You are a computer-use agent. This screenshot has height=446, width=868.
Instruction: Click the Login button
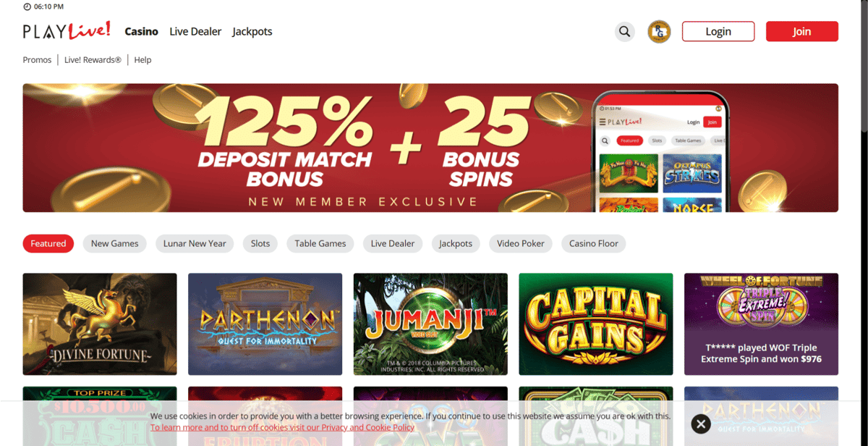(718, 31)
